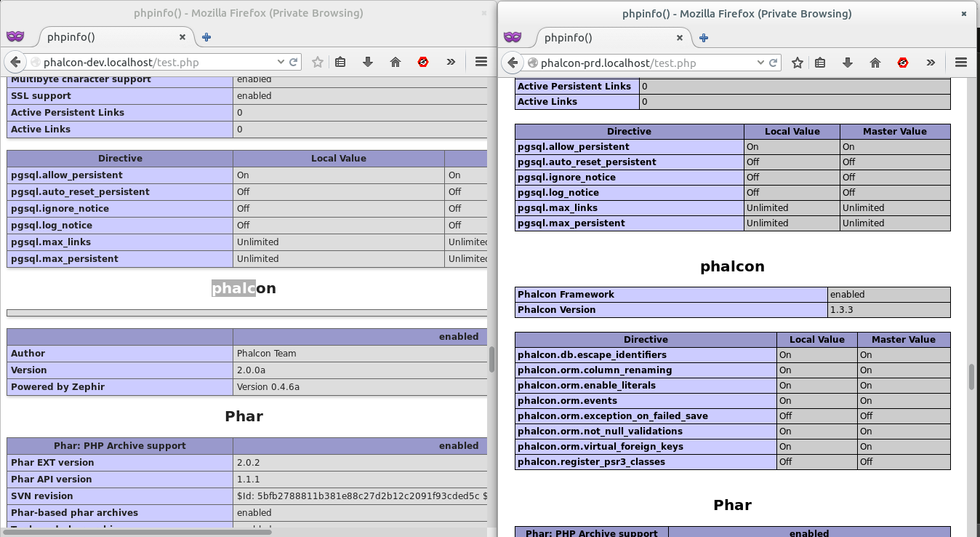Open the hamburger menu in phalcon-dev window
Screen dimensions: 980x537
point(481,63)
